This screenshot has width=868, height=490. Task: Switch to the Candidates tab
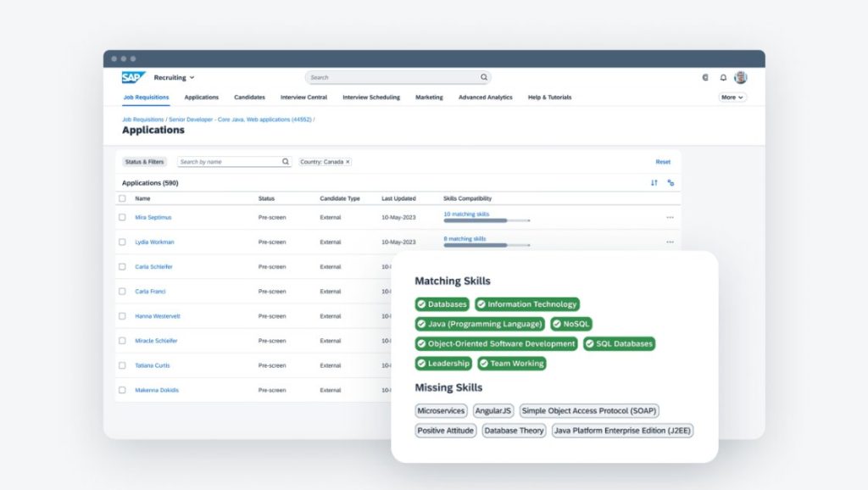point(249,97)
